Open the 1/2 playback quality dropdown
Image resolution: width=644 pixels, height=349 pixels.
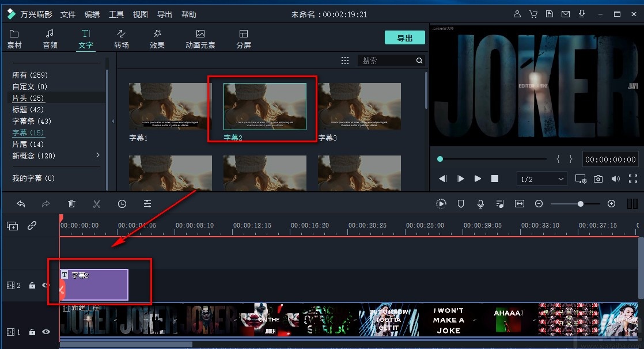click(541, 179)
